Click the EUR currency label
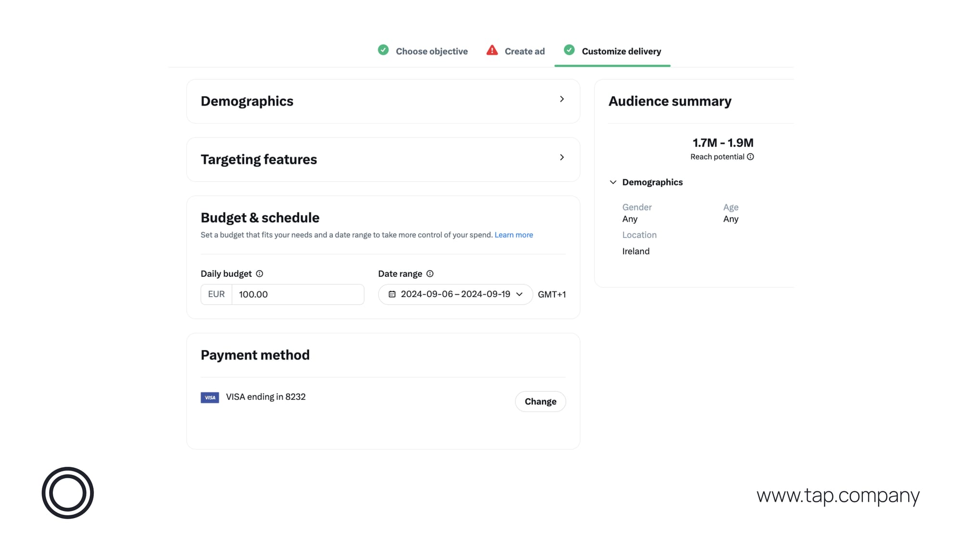This screenshot has width=962, height=560. click(216, 294)
